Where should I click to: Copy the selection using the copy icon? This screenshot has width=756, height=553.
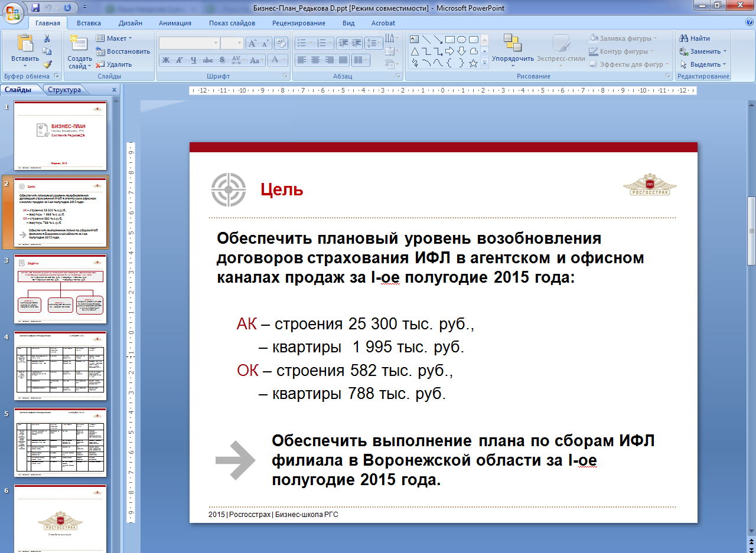[47, 51]
